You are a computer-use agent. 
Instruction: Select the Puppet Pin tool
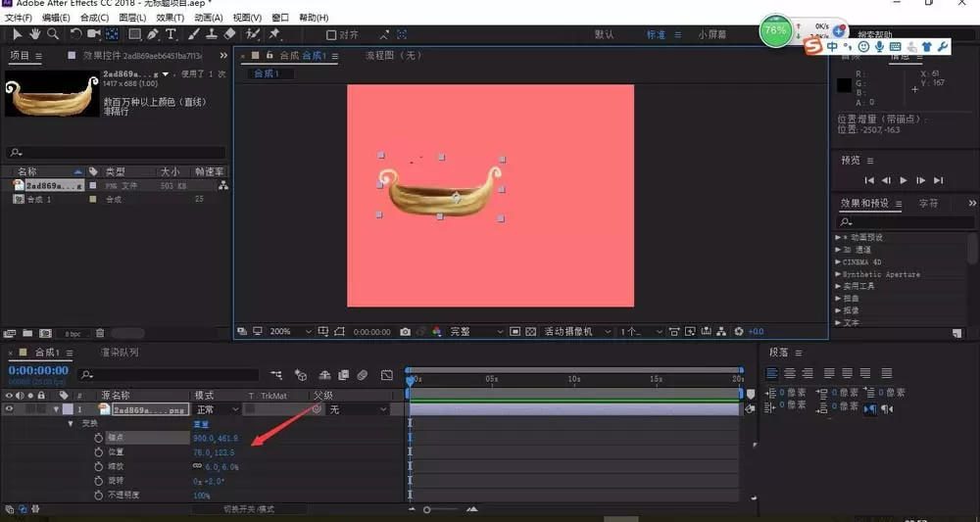275,34
